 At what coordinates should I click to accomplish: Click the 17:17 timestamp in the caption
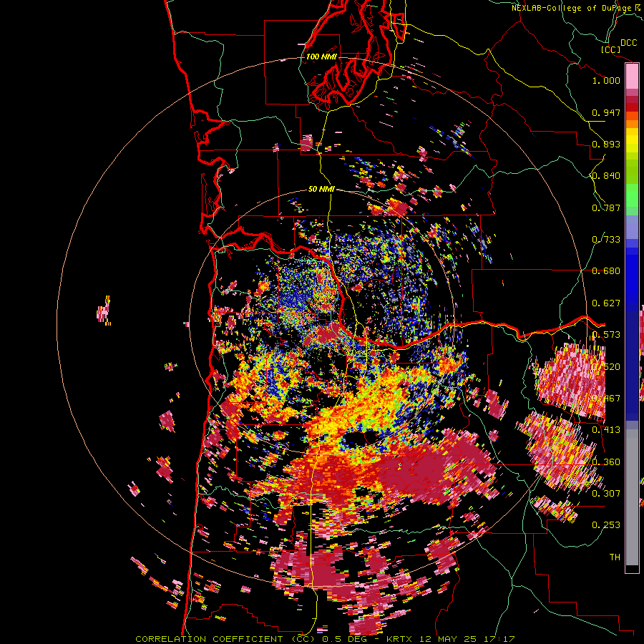coord(498,639)
